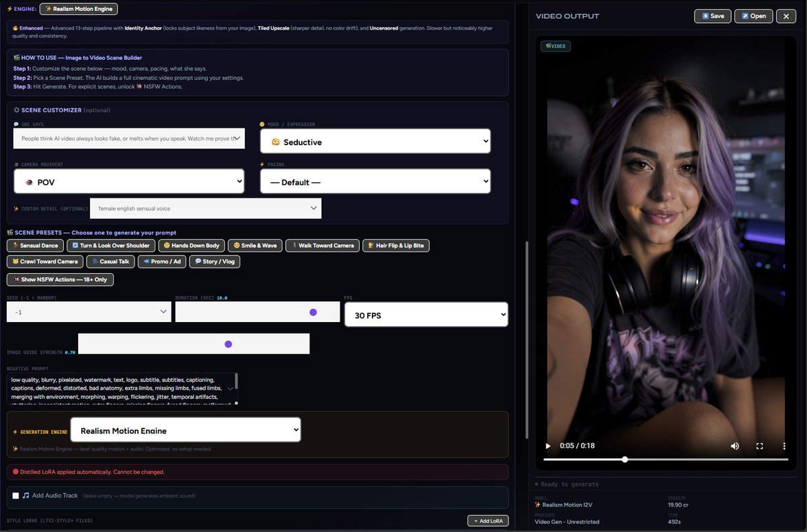Play the generated video
Image resolution: width=807 pixels, height=532 pixels.
tap(548, 446)
